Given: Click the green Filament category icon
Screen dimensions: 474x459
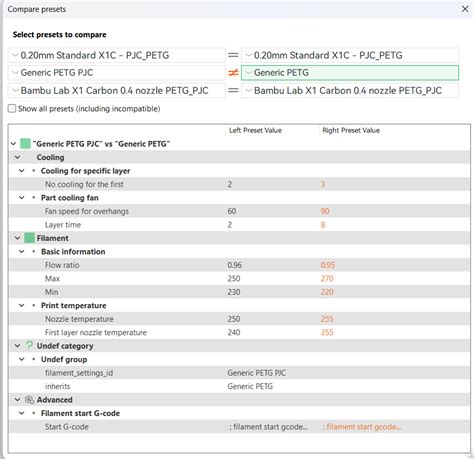Looking at the screenshot, I should point(29,238).
